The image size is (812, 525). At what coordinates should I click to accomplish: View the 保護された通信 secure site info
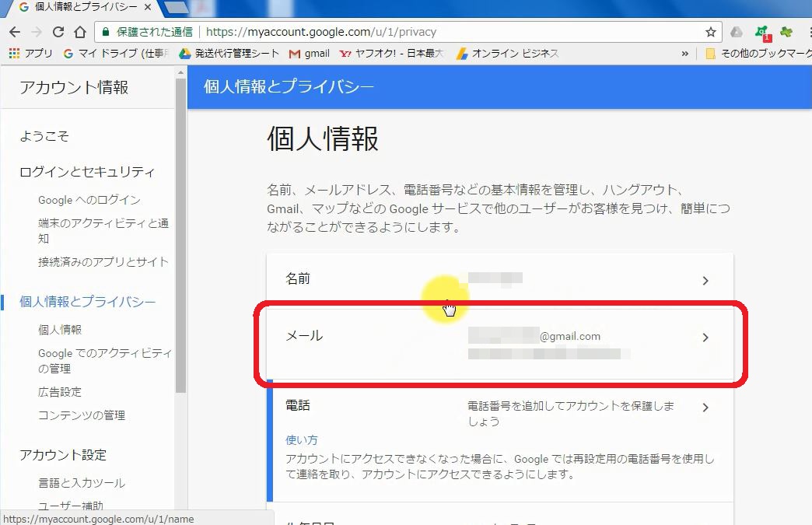(148, 32)
